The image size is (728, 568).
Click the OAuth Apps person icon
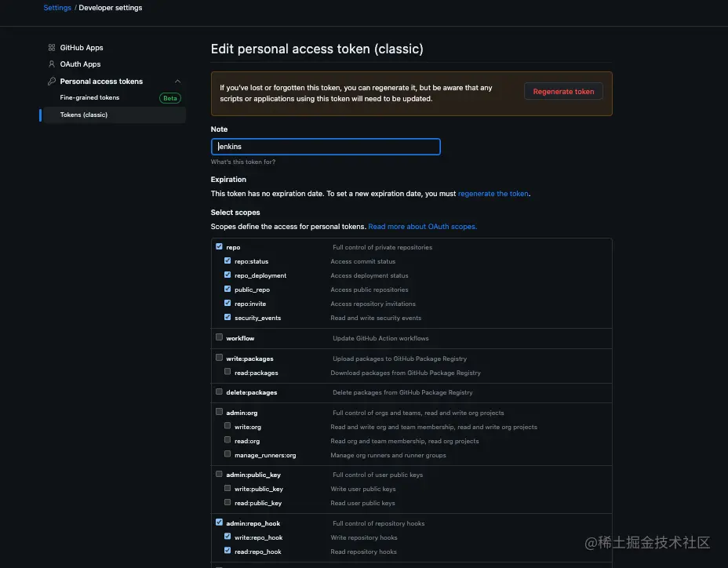click(x=52, y=64)
